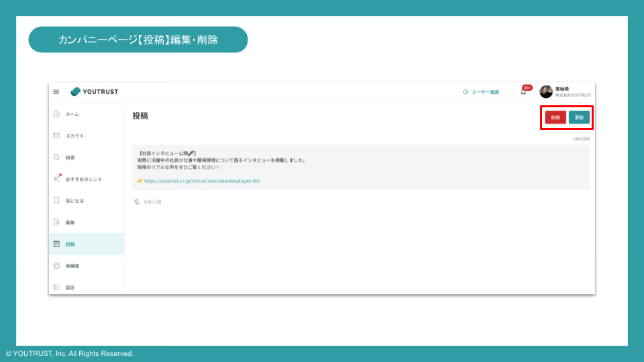Screen dimensions: 644x362
Task: Click the 投稿 page heading
Action: 140,116
